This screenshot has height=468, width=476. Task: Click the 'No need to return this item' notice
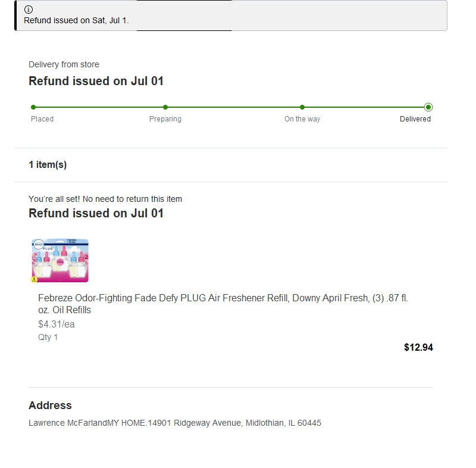point(105,199)
